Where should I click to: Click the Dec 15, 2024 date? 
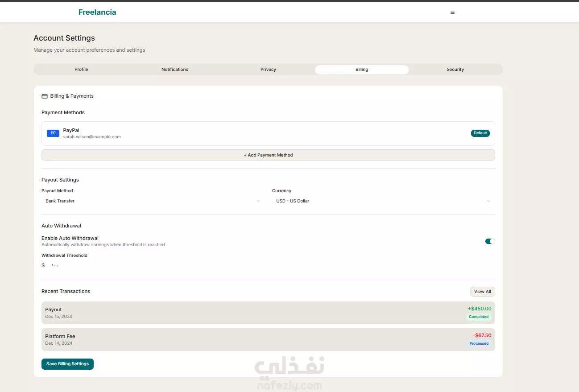(x=58, y=317)
